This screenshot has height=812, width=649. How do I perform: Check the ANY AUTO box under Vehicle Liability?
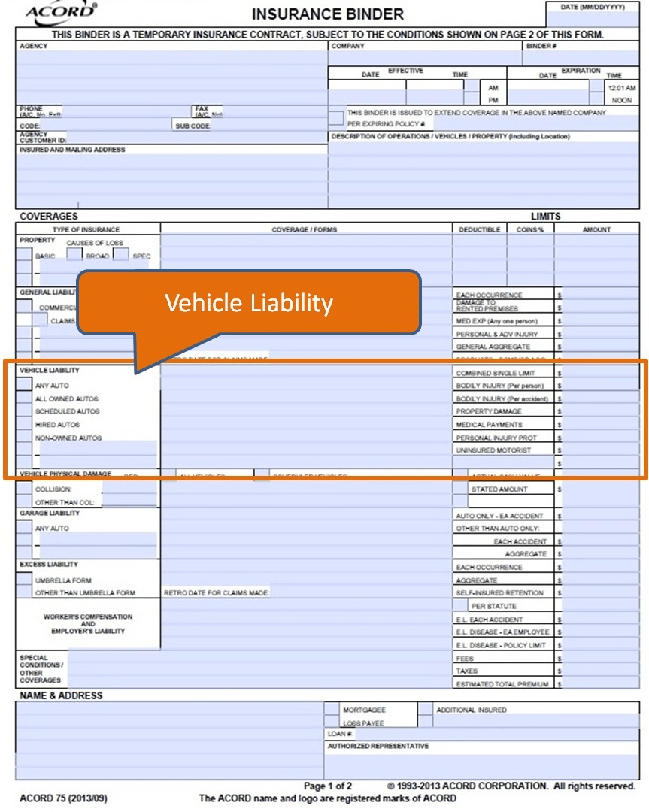coord(24,386)
